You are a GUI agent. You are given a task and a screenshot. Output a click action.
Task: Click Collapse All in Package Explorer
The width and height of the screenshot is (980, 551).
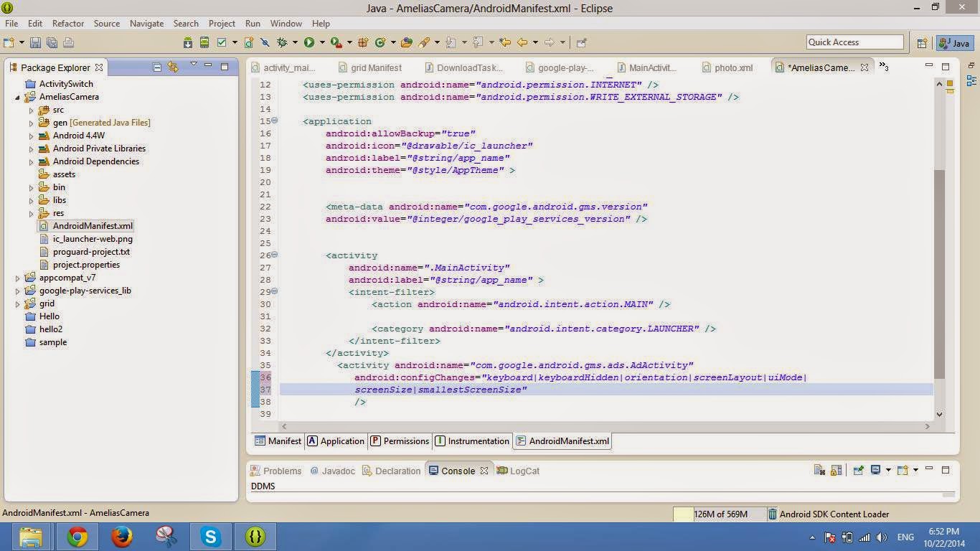click(x=157, y=67)
